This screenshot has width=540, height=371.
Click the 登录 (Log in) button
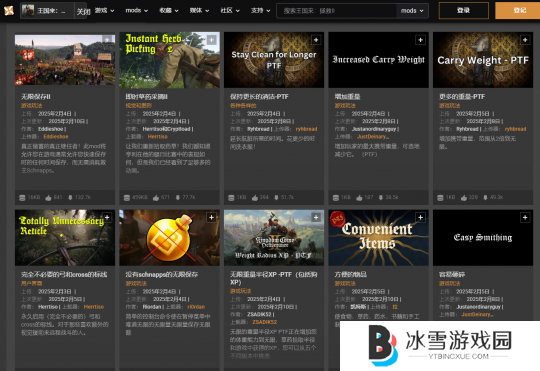click(x=464, y=10)
